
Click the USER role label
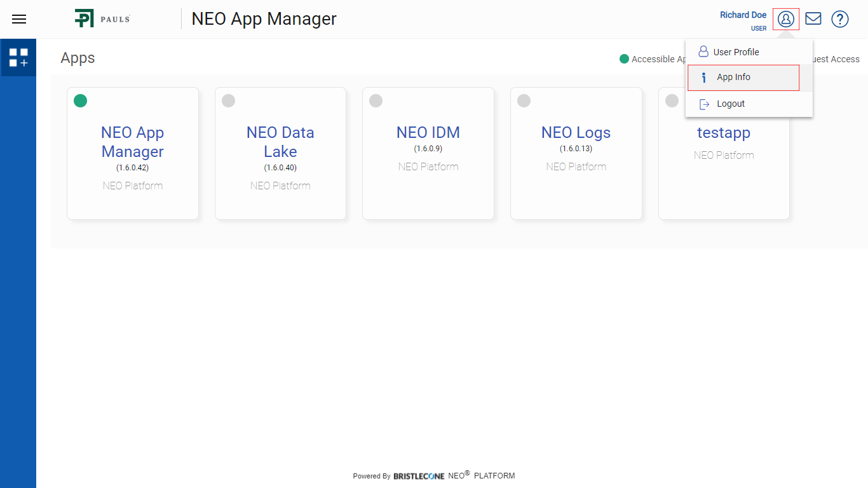[x=759, y=29]
